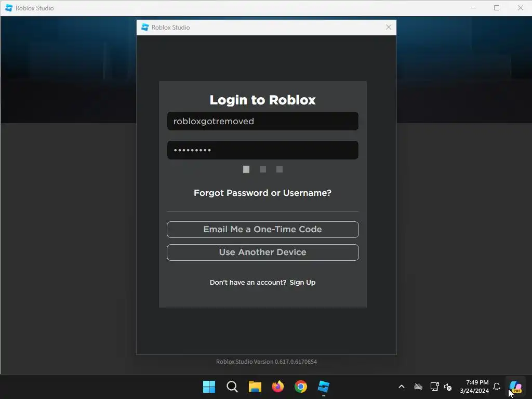Choose Use Another Device button
Screen dimensions: 532x399
262,252
